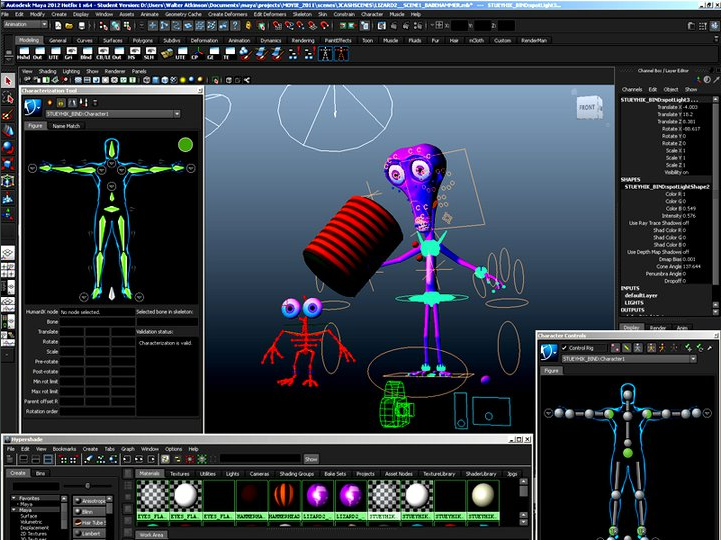Viewport: 721px width, 540px height.
Task: Toggle the head effector in Character Controls figure
Action: [628, 395]
